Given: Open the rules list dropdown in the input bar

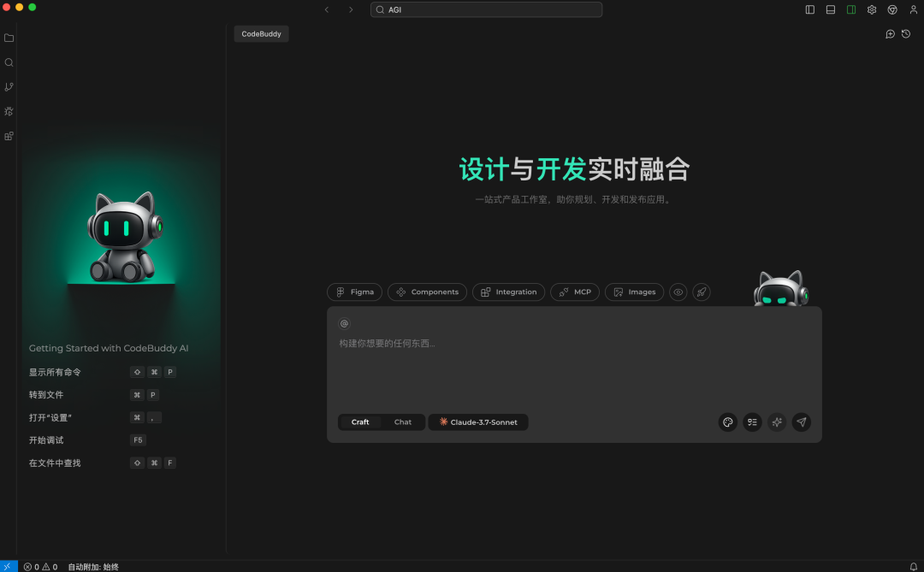Looking at the screenshot, I should click(x=752, y=422).
